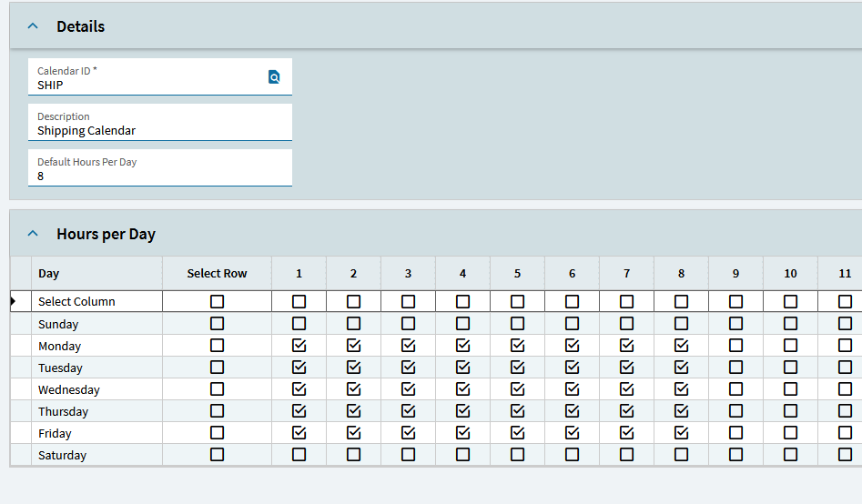
Task: Collapse the Details section chevron
Action: click(34, 26)
